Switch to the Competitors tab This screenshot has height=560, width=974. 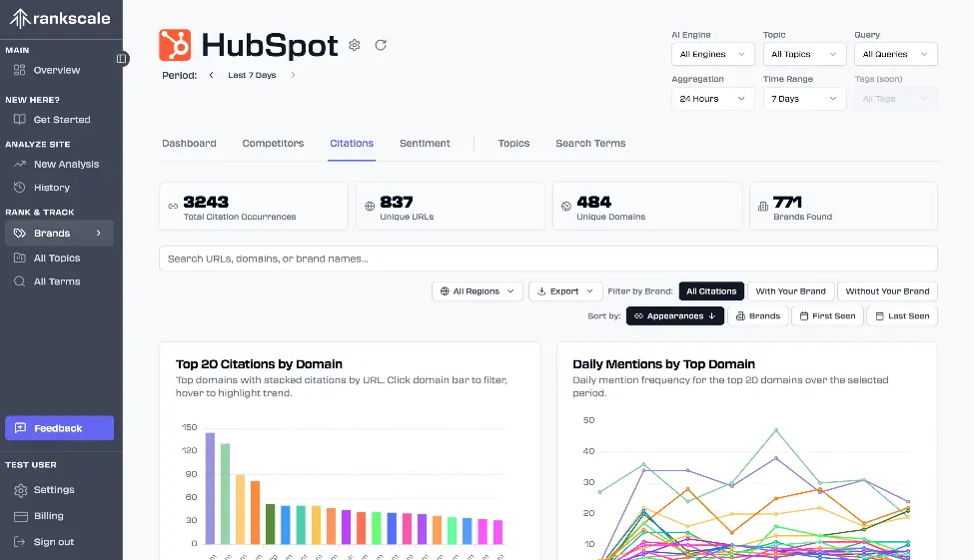(x=273, y=144)
